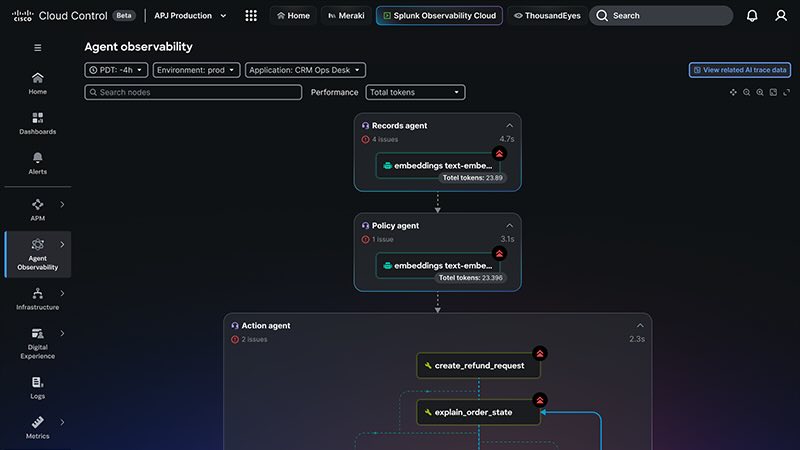Collapse the Records agent card
This screenshot has height=450, width=800.
(x=509, y=126)
